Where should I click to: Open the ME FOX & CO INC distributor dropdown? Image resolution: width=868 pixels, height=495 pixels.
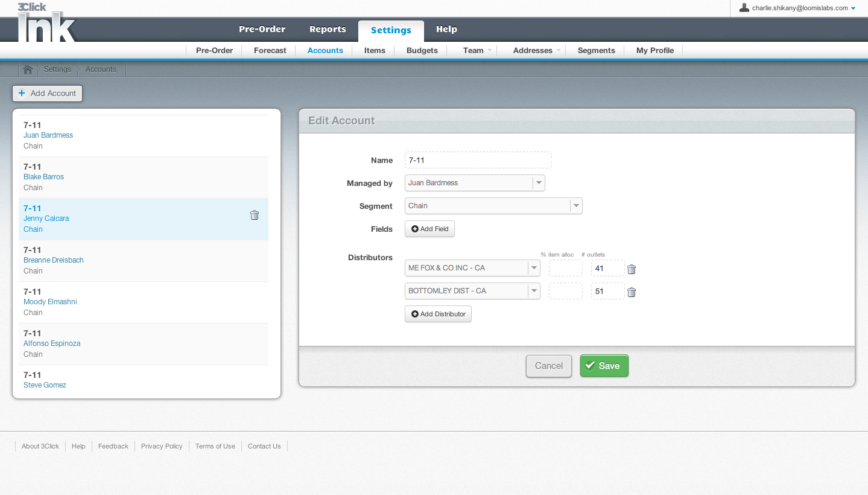(x=472, y=268)
